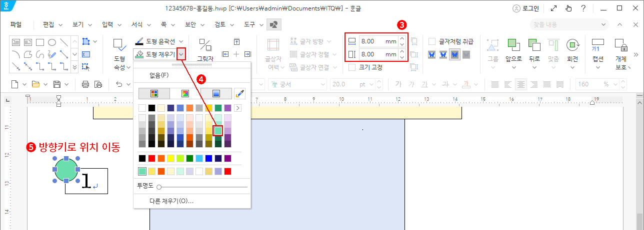This screenshot has width=644, height=230.
Task: Click the print preview icon
Action: [x=98, y=84]
